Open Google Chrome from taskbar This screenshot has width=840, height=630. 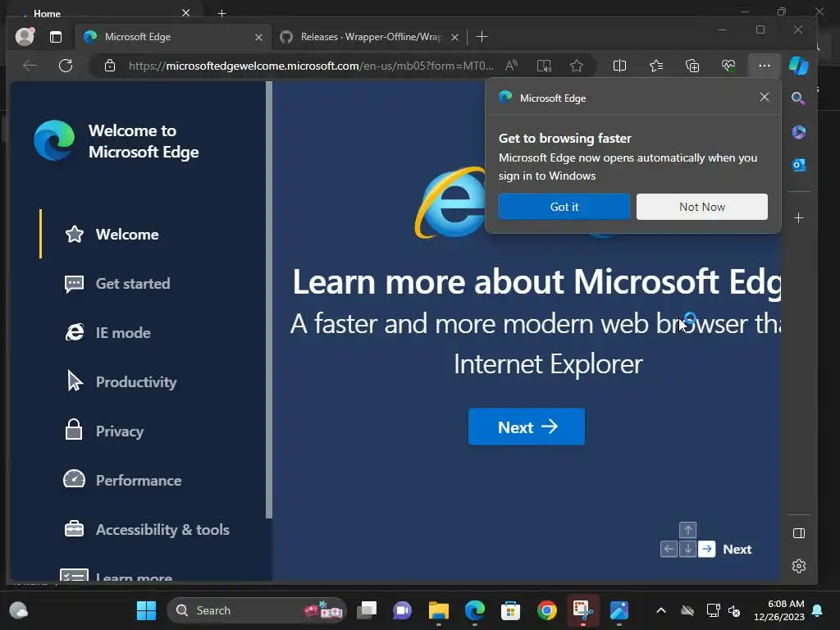tap(546, 610)
